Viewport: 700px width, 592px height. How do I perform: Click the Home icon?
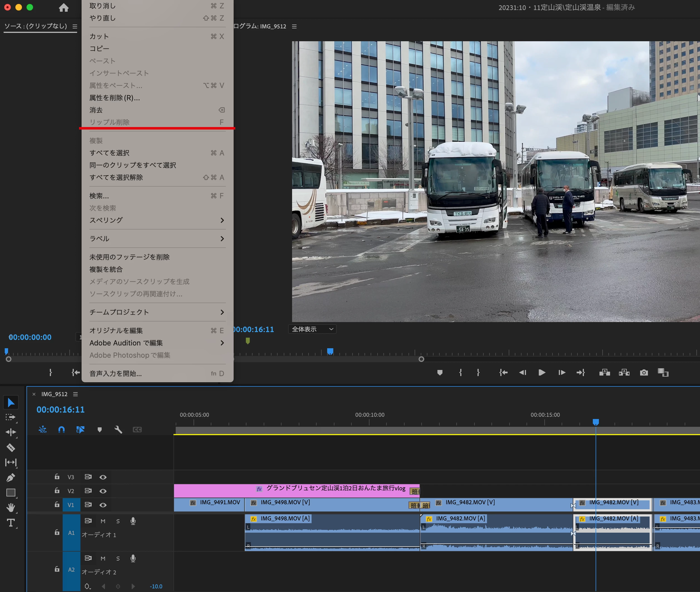click(x=63, y=8)
